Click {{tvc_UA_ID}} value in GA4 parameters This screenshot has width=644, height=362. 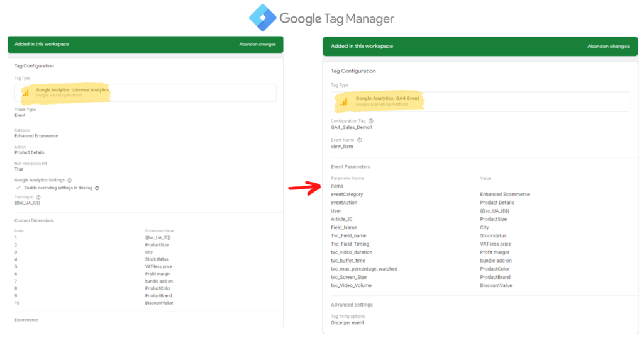(x=494, y=211)
